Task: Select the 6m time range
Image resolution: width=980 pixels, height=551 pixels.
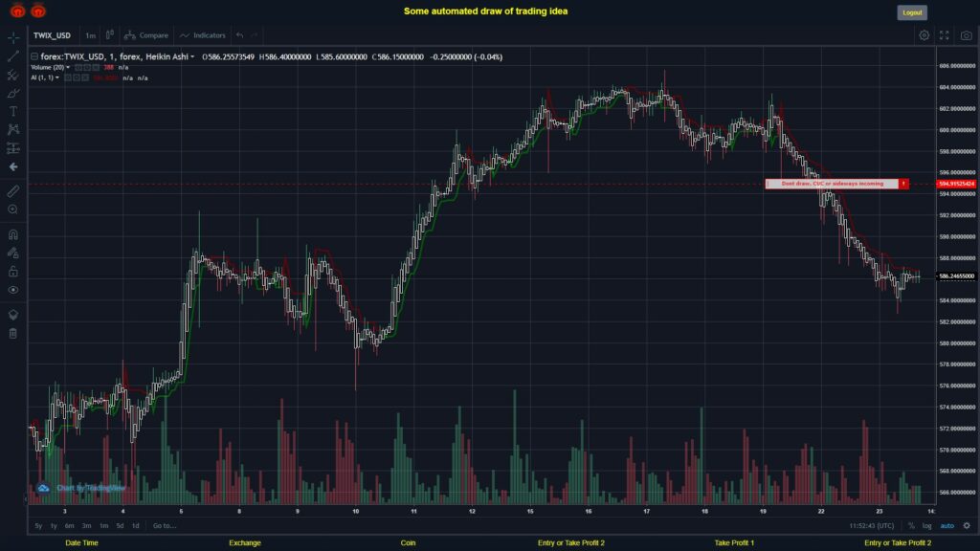Action: pos(69,526)
